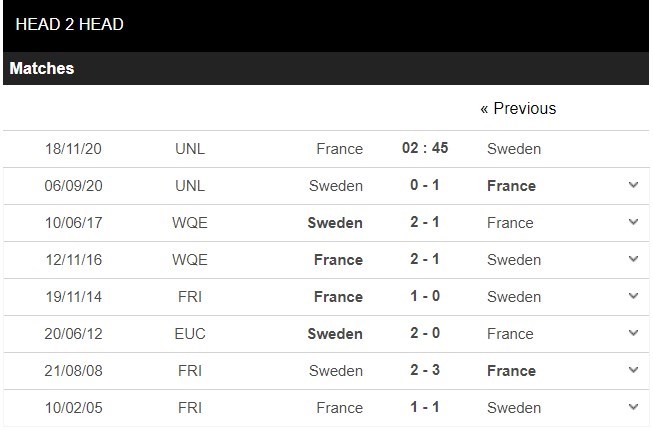Expand the 06/09/20 match row chevron

633,186
